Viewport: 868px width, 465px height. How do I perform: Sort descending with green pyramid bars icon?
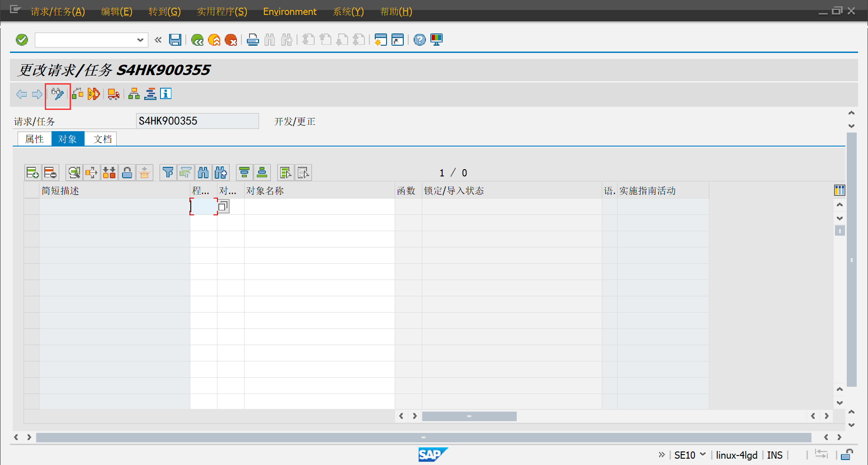click(262, 172)
